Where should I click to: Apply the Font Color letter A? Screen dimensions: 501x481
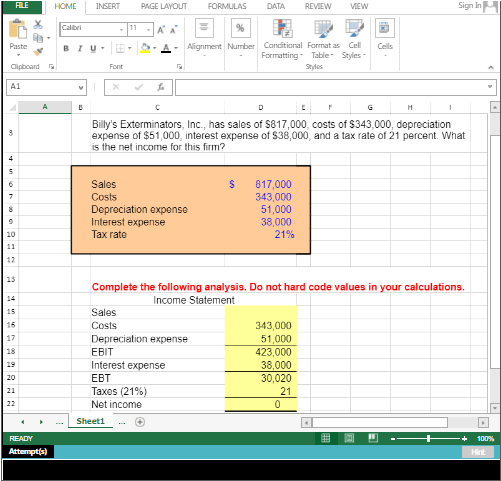tap(166, 48)
